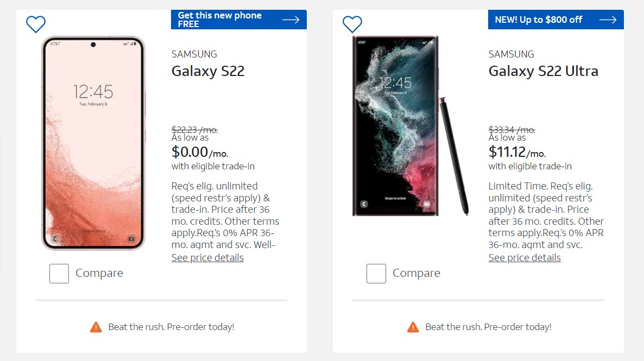Viewport: 644px width, 361px height.
Task: Click the $11.12/mo. price on S22 Ultra
Action: pos(507,151)
